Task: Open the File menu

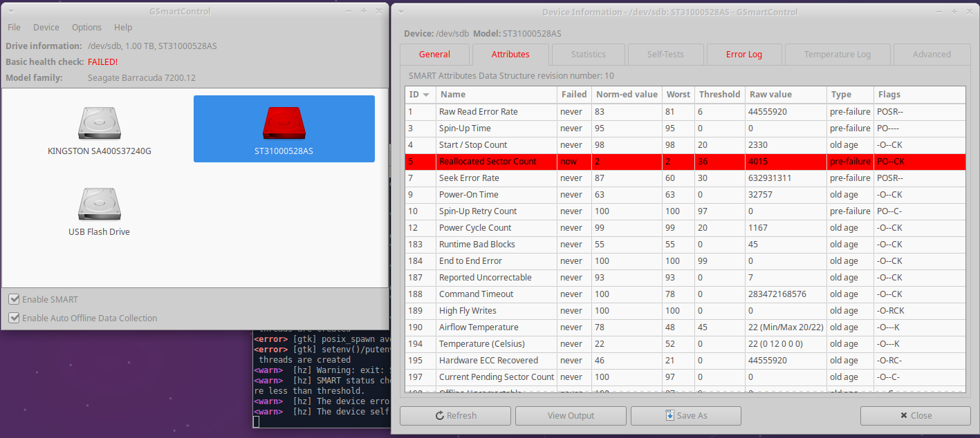Action: (14, 27)
